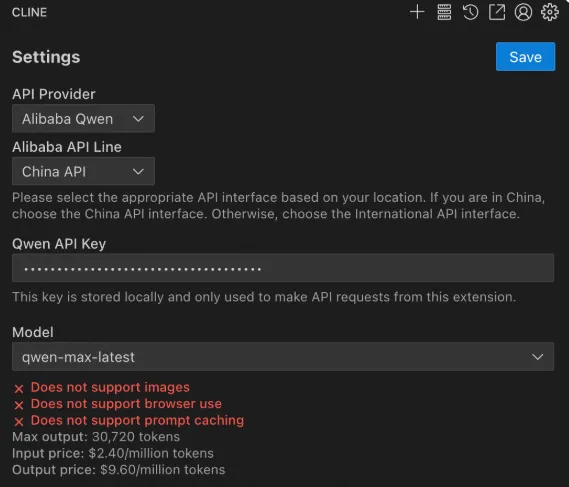This screenshot has width=569, height=487.
Task: Open the settings gear icon
Action: (x=550, y=12)
